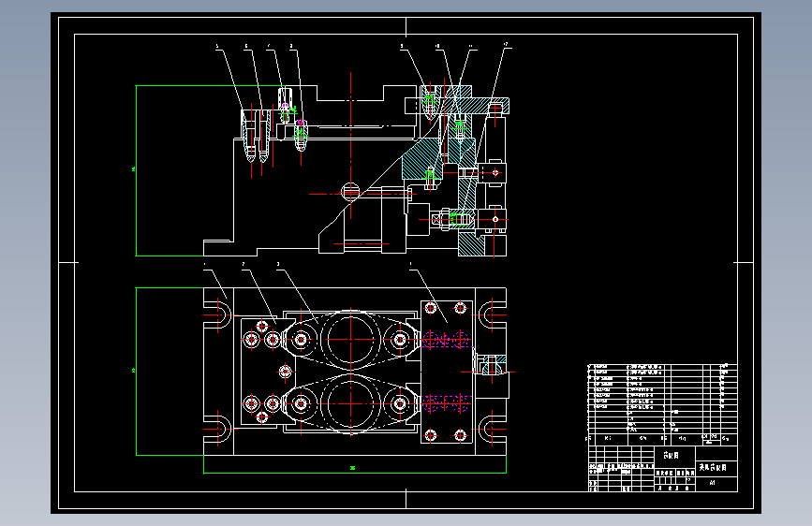Click the green height dimension text beside the section view
812x526 pixels.
pyautogui.click(x=134, y=169)
